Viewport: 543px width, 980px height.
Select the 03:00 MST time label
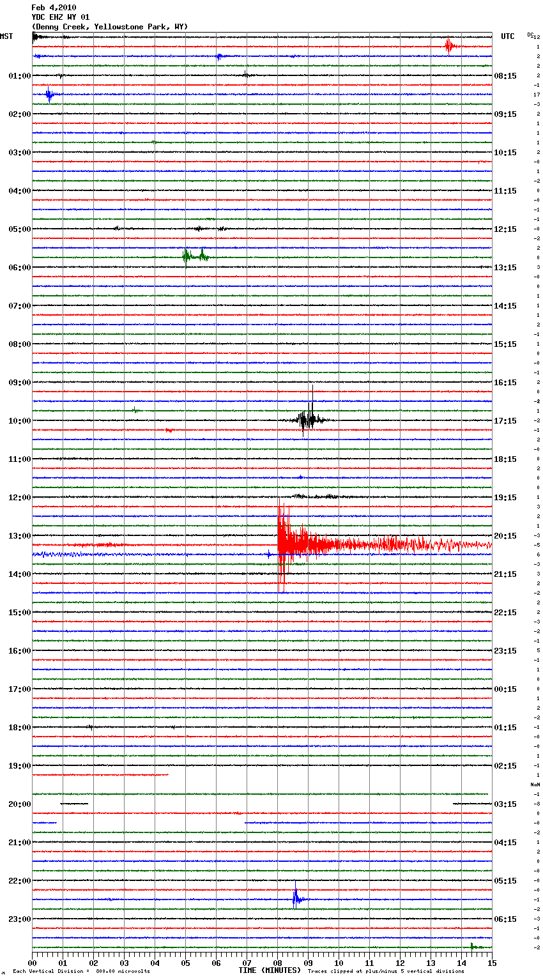point(20,153)
